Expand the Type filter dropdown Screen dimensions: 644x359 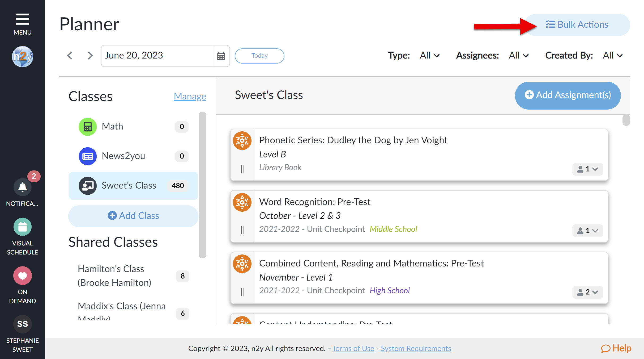(429, 56)
